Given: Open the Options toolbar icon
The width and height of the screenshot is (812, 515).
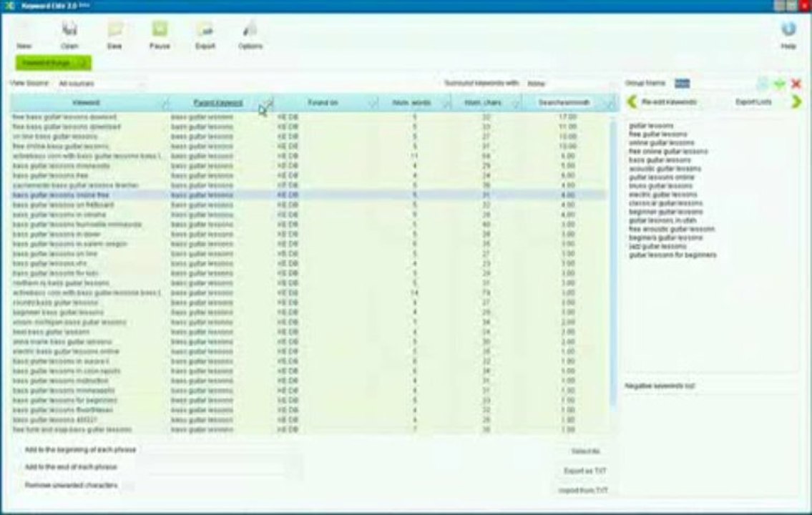Looking at the screenshot, I should [x=250, y=34].
